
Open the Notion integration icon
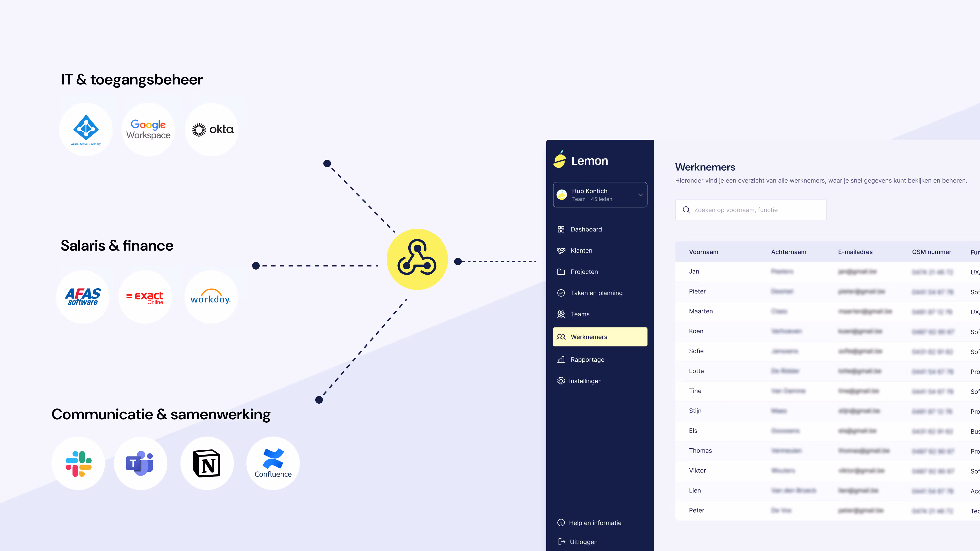[x=207, y=463]
